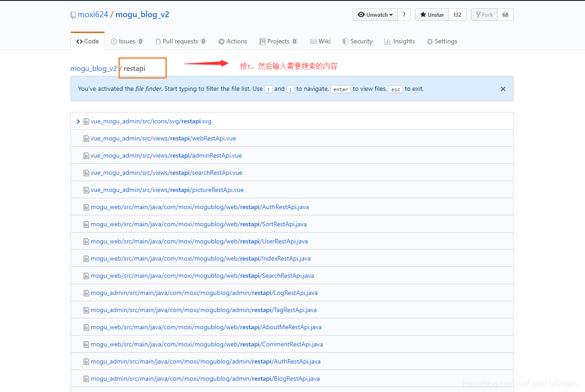Image resolution: width=585 pixels, height=392 pixels.
Task: Switch to the Projects tab
Action: pos(278,41)
